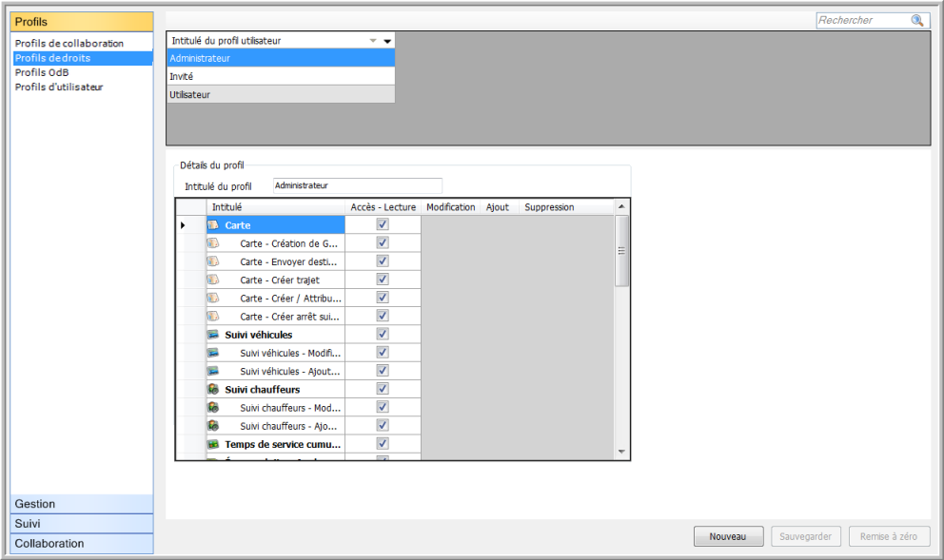Toggle read access checkbox for Suivi véhicules

[383, 335]
